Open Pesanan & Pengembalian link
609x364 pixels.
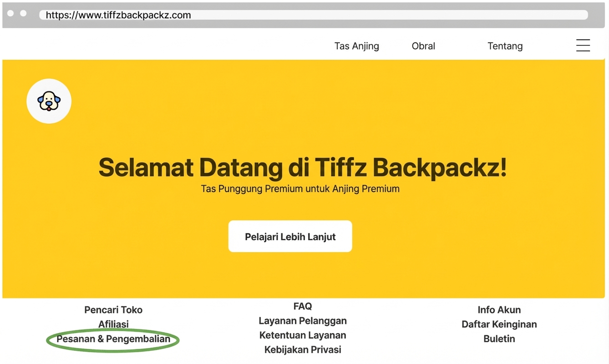point(113,339)
